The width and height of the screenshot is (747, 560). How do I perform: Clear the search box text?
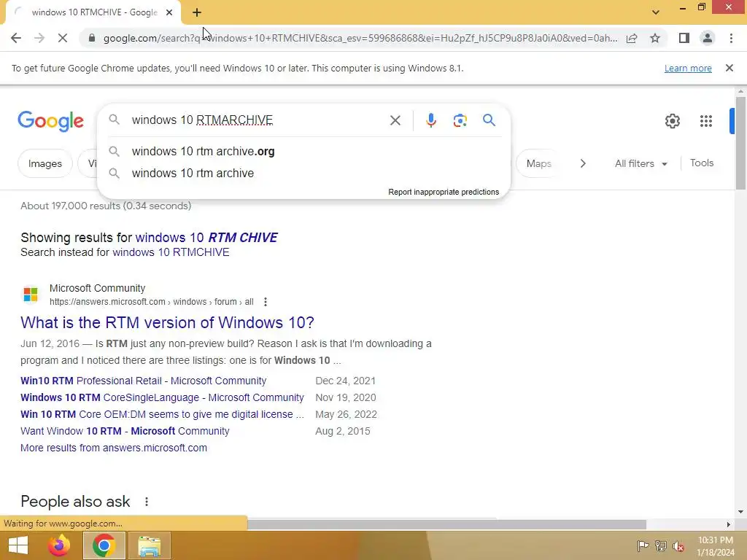point(395,120)
